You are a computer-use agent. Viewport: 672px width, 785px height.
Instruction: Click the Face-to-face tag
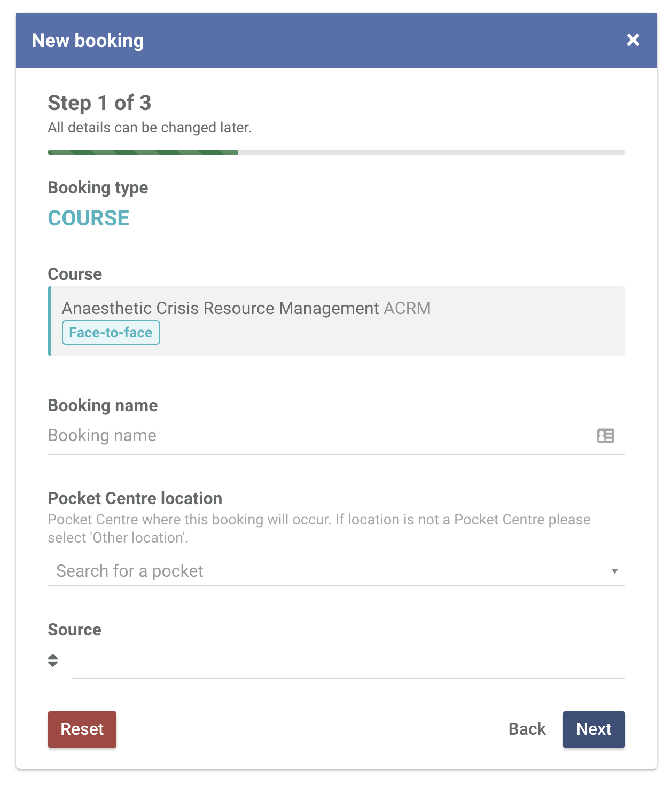(111, 333)
